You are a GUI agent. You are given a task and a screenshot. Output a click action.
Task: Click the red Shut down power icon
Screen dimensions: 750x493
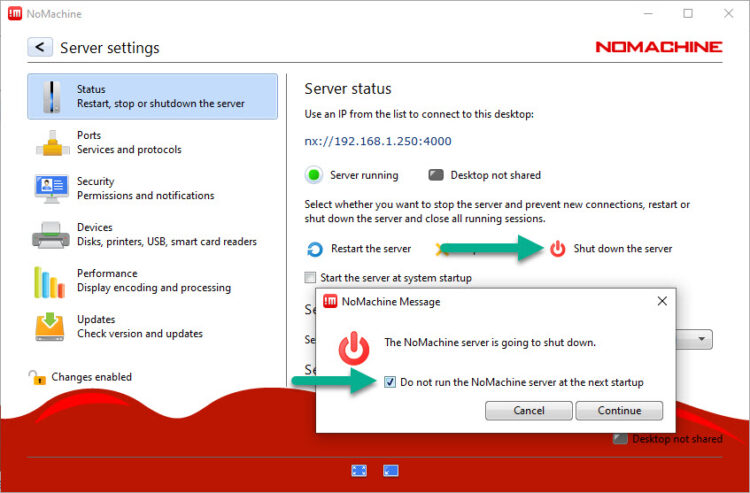[x=557, y=249]
